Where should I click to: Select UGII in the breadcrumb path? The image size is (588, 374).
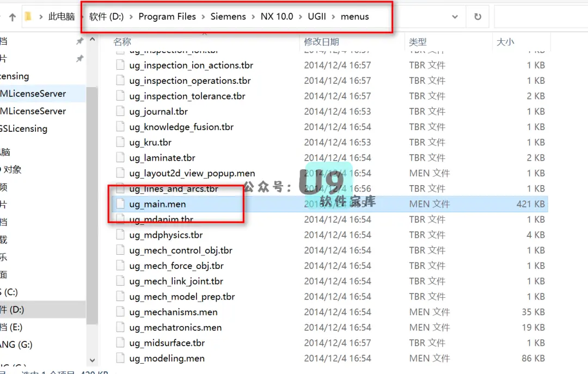point(317,16)
